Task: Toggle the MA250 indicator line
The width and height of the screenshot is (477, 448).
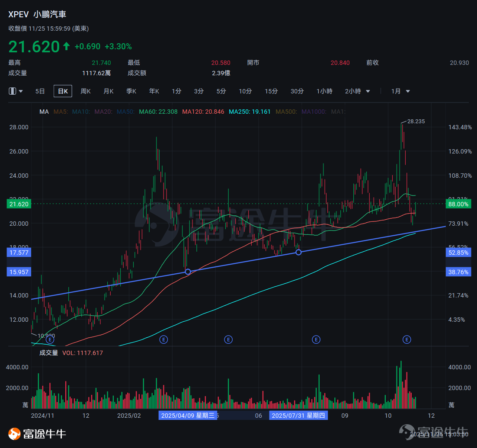Action: (250, 112)
